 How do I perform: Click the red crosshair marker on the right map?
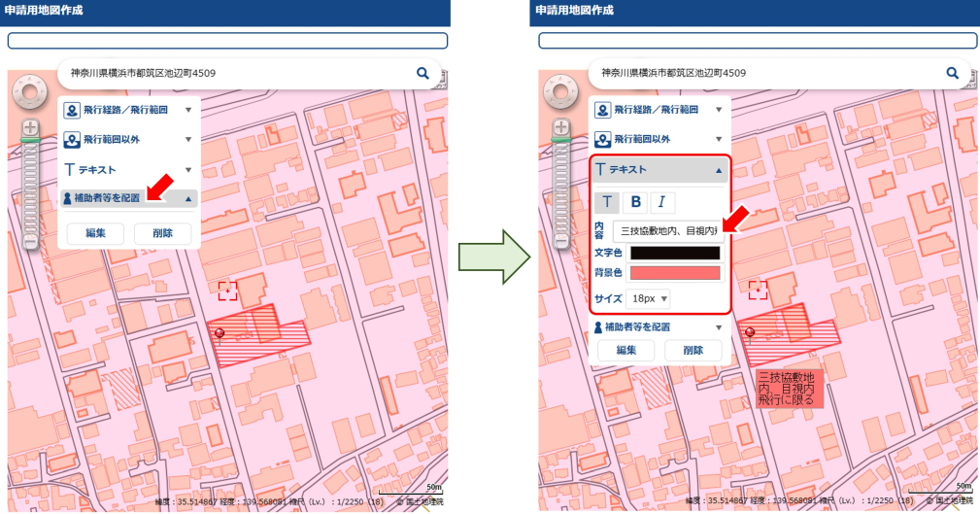pos(758,290)
